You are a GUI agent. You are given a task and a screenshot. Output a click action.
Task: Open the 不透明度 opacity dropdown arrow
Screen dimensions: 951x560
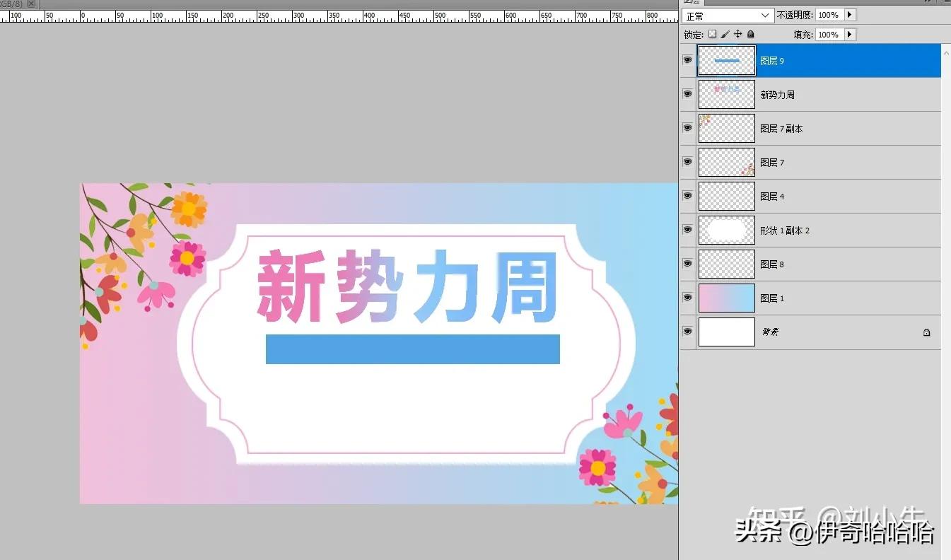pyautogui.click(x=849, y=14)
